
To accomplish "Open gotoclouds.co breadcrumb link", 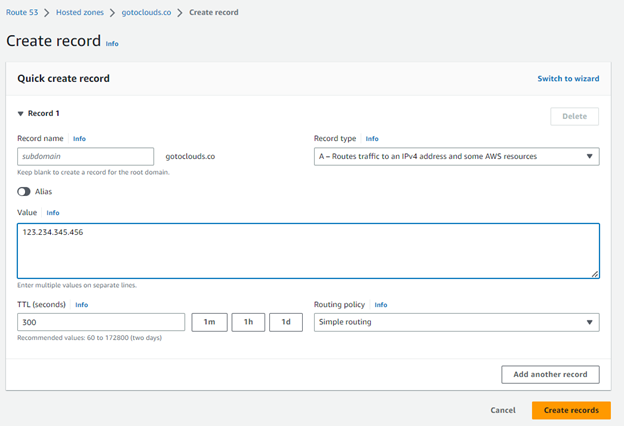I will click(x=146, y=12).
